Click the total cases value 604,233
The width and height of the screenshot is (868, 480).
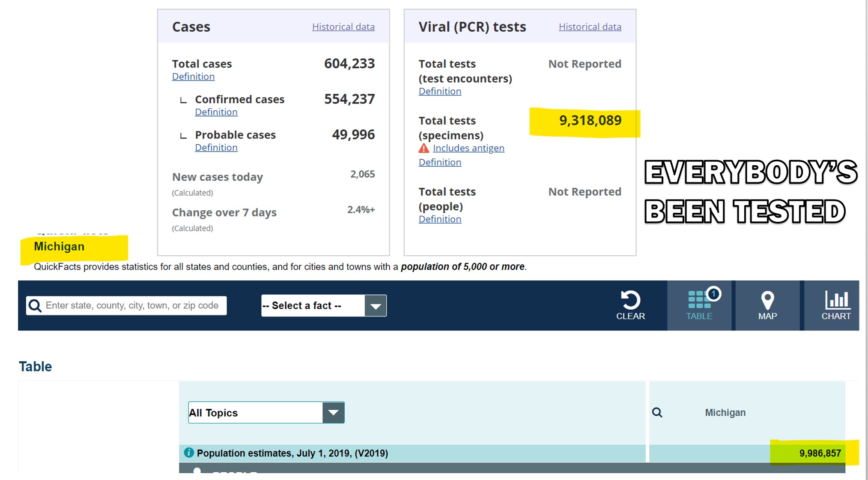[349, 64]
